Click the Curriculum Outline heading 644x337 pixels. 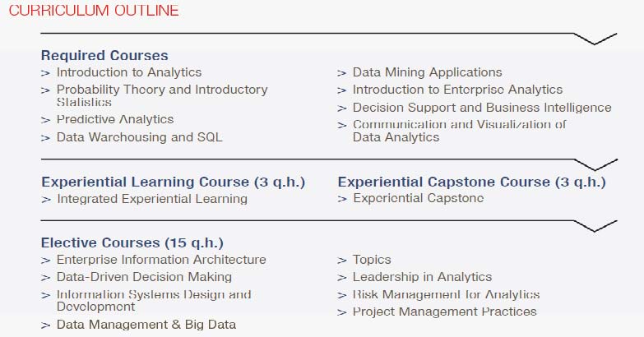(93, 11)
